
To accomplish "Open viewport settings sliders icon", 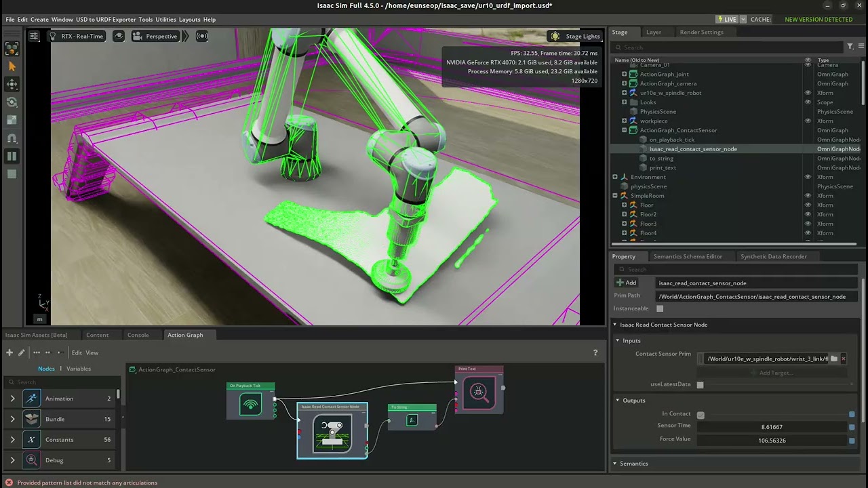I will point(33,36).
